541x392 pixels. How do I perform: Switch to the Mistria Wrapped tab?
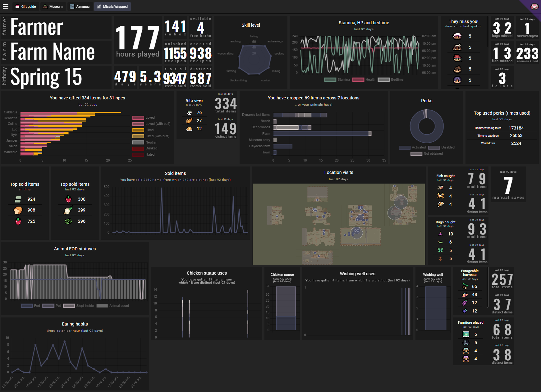click(112, 7)
